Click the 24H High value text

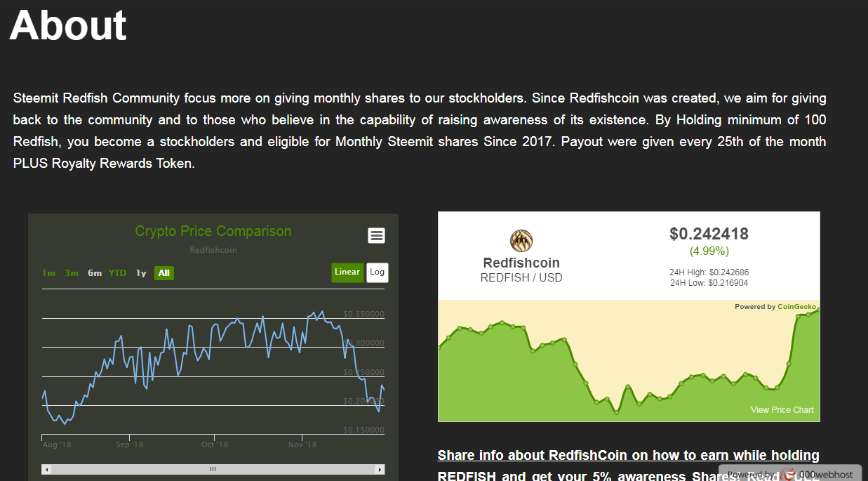coord(709,272)
